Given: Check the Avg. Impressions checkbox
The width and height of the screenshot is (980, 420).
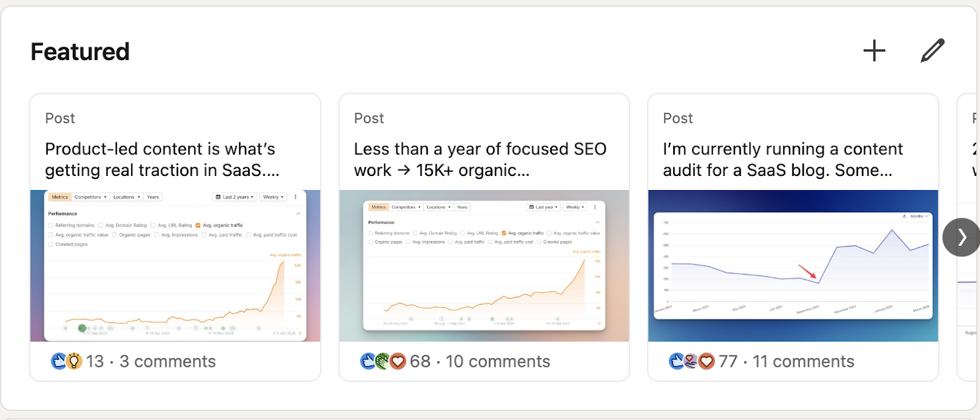Looking at the screenshot, I should [156, 235].
